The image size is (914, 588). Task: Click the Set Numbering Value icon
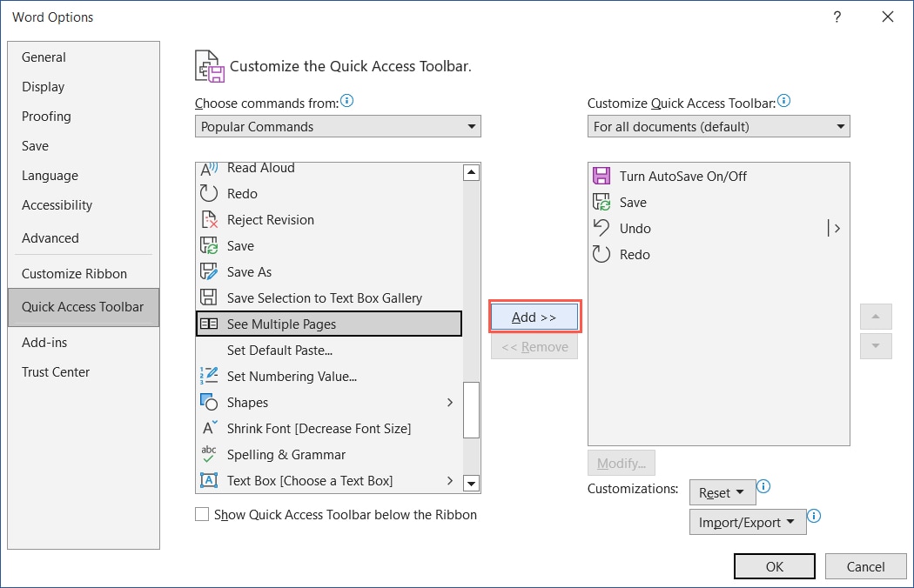tap(208, 376)
